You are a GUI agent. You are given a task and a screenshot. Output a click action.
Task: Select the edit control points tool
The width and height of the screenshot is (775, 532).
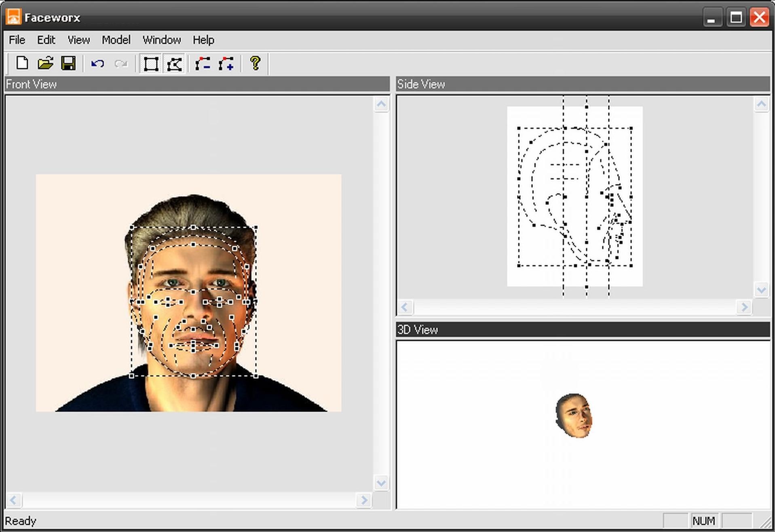174,63
